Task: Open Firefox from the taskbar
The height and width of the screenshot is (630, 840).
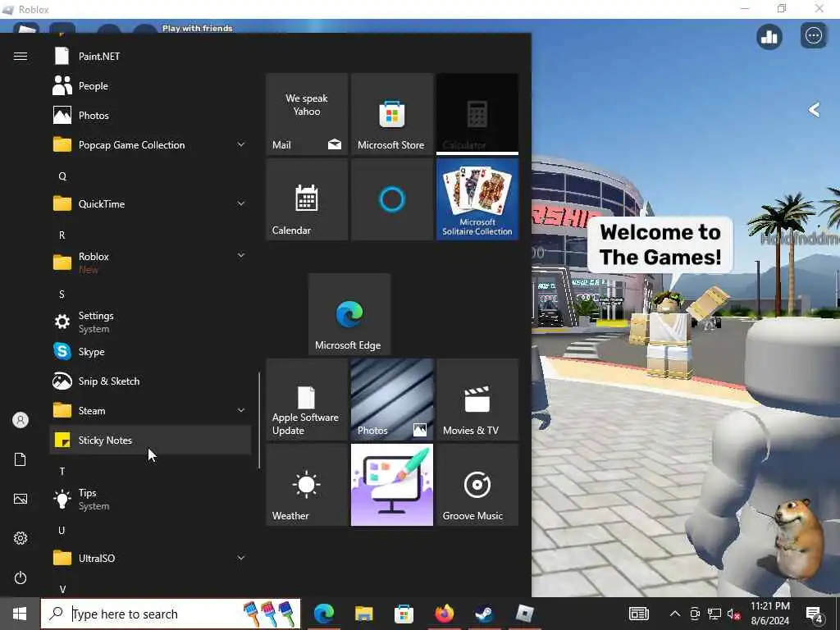Action: click(x=444, y=614)
